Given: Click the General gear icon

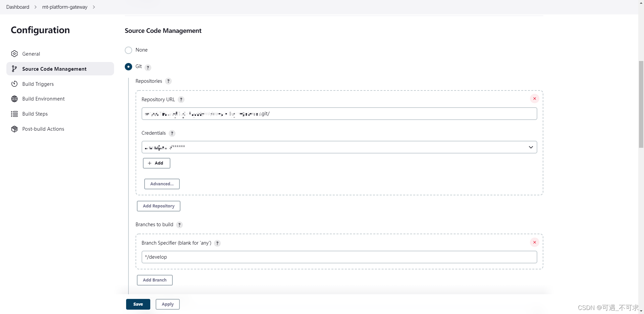Looking at the screenshot, I should tap(14, 54).
